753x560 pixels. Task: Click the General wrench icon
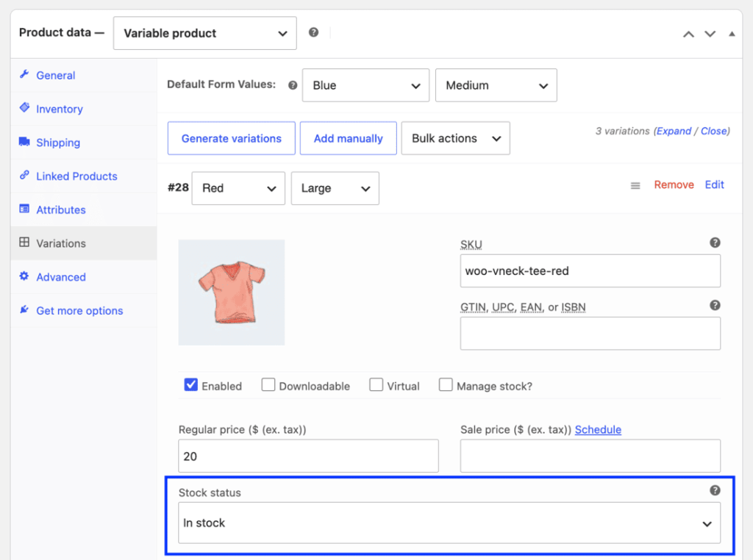coord(24,74)
